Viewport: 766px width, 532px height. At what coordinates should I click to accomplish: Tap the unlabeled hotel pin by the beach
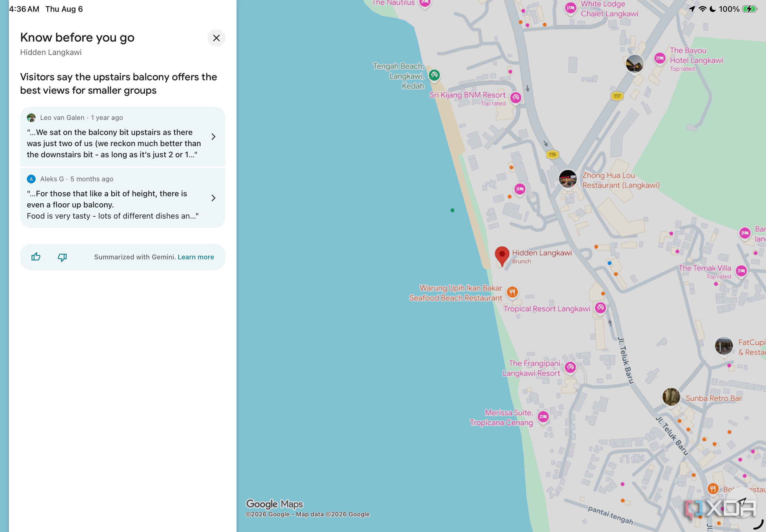pyautogui.click(x=520, y=189)
